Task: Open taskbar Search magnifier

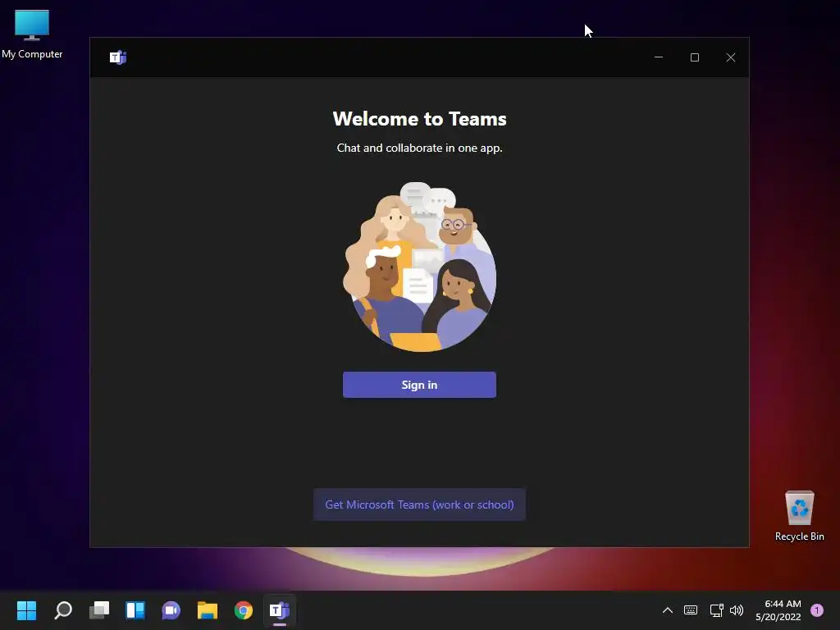Action: pos(63,610)
